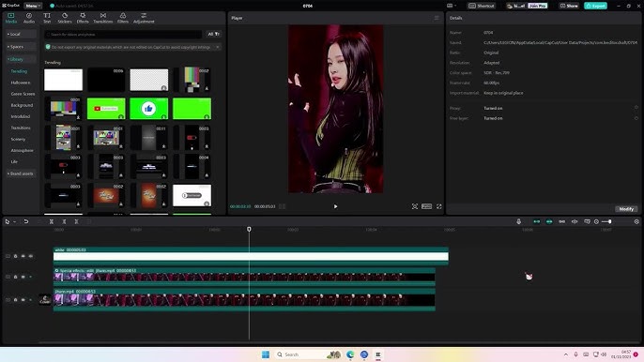Expand the Spaces section
Viewport: 644px width, 362px height.
pos(21,47)
